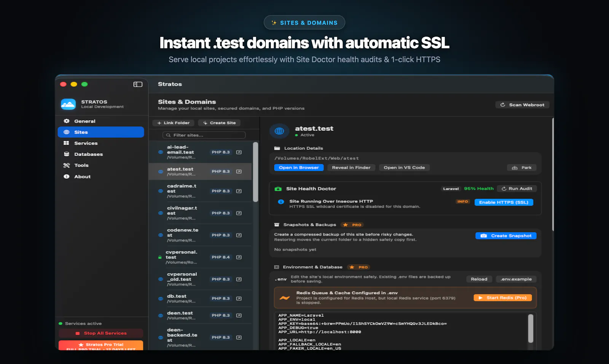Click the 95% Health score
The height and width of the screenshot is (364, 609).
point(479,189)
